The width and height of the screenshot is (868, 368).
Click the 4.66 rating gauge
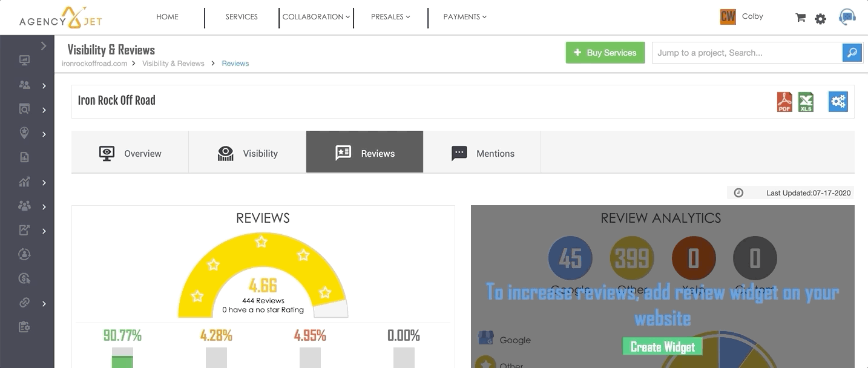click(x=263, y=275)
